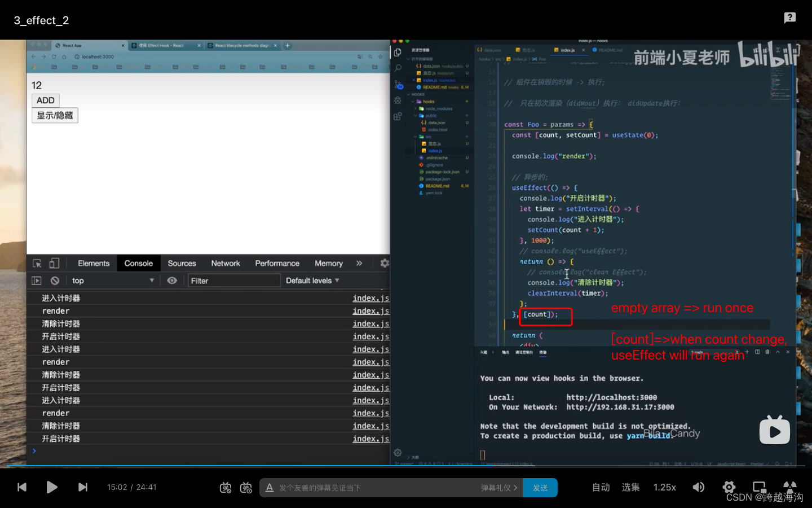Viewport: 812px width, 508px height.
Task: Open index.js link on the first 进入计时器 row
Action: 370,298
